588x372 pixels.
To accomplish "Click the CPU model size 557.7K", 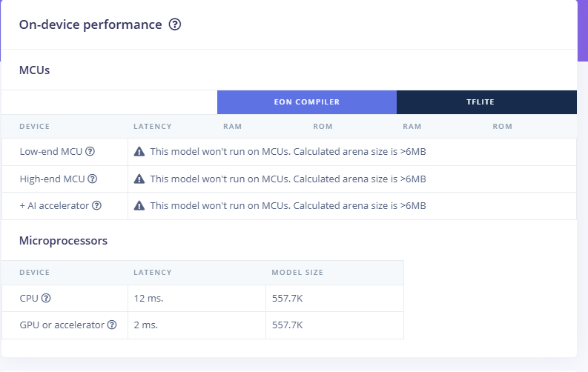I will coord(287,298).
